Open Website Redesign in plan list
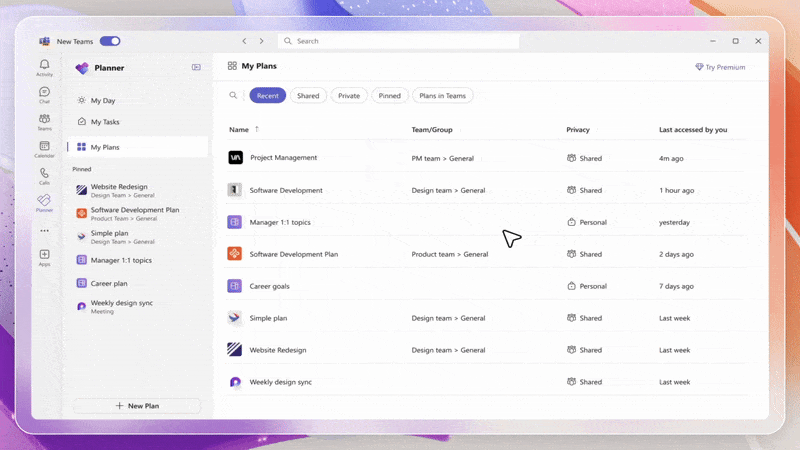 tap(487, 349)
